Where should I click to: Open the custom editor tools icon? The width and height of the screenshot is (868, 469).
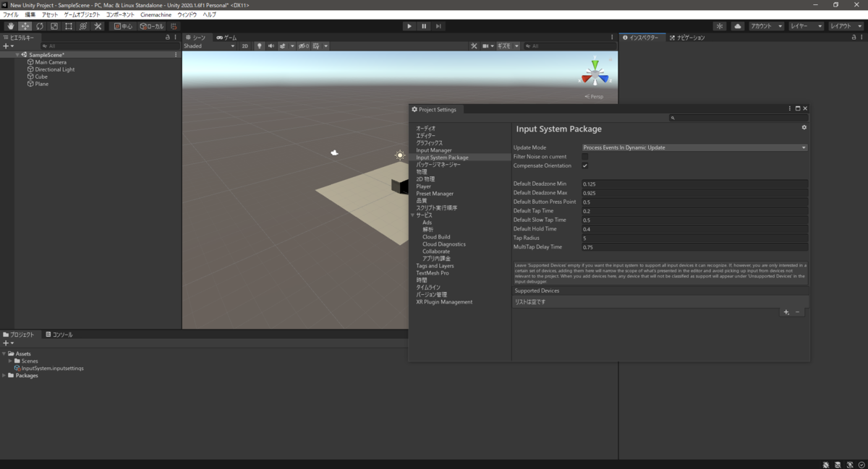tap(98, 26)
